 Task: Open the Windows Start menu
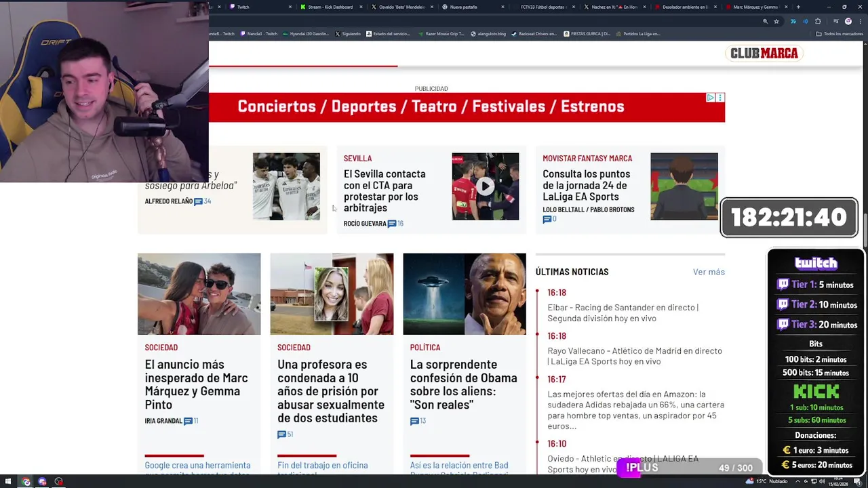pos(9,482)
